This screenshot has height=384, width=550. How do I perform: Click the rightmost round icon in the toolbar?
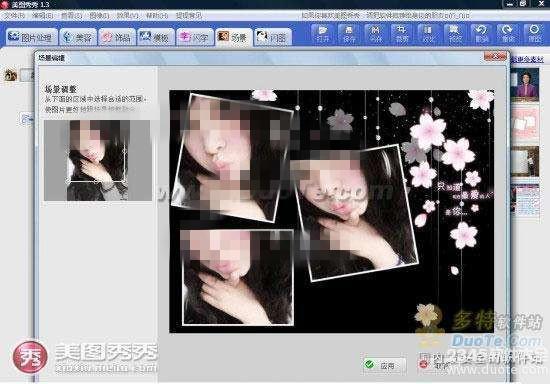click(x=535, y=34)
